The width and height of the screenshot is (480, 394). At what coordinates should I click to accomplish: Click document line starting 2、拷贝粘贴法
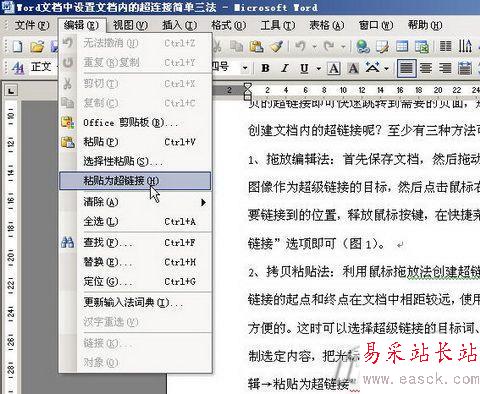point(364,272)
